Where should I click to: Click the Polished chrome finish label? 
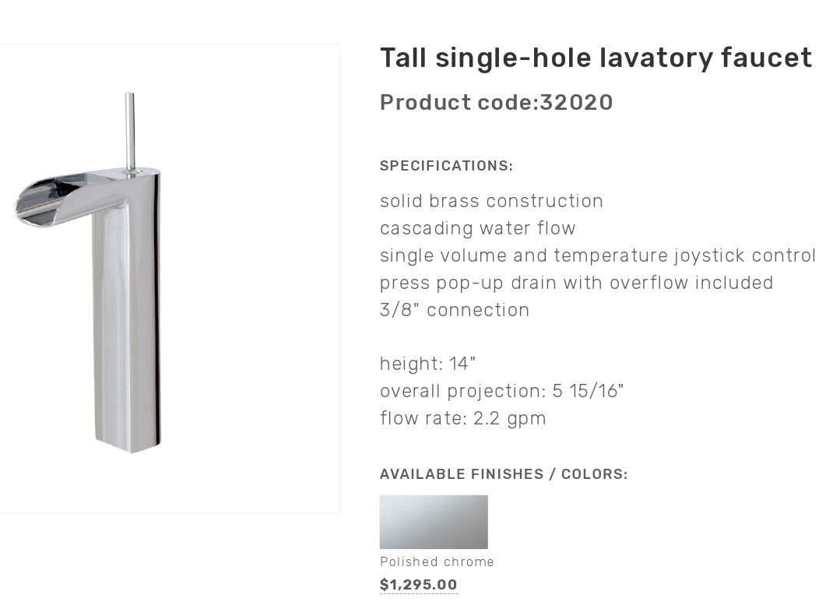(x=437, y=561)
